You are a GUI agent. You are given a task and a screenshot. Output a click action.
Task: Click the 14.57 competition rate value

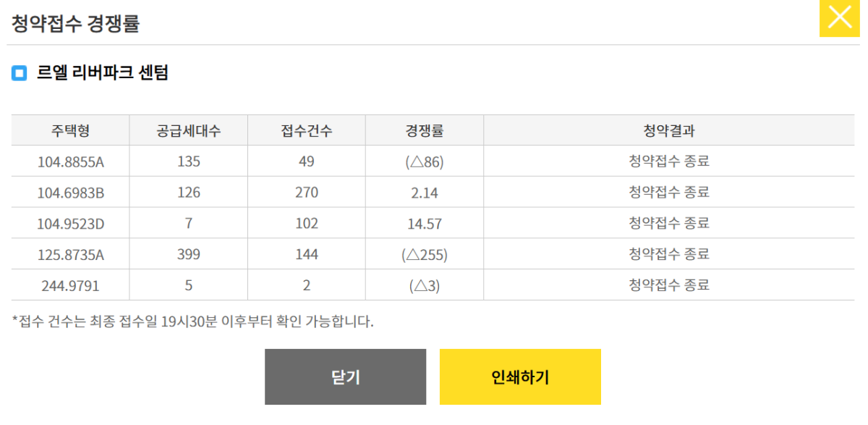tap(425, 224)
